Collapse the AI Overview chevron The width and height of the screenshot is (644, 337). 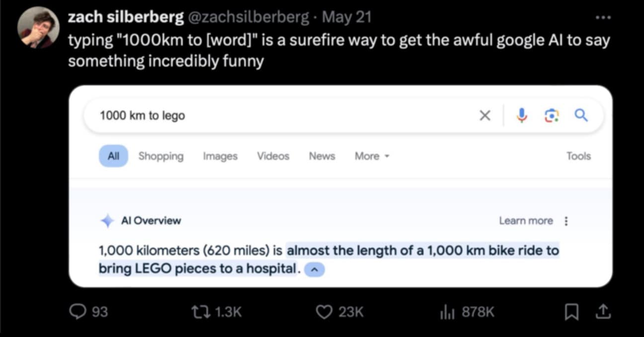[x=314, y=269]
